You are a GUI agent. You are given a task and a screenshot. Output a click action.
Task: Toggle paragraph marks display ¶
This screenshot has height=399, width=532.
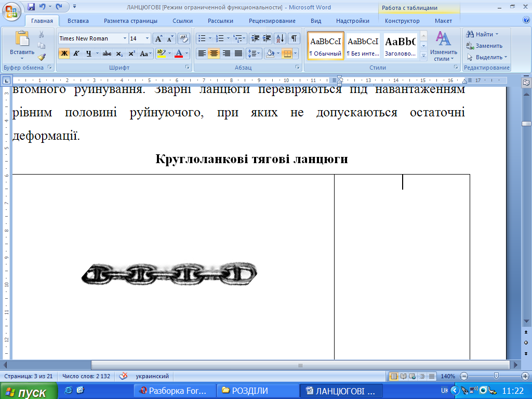coord(294,38)
